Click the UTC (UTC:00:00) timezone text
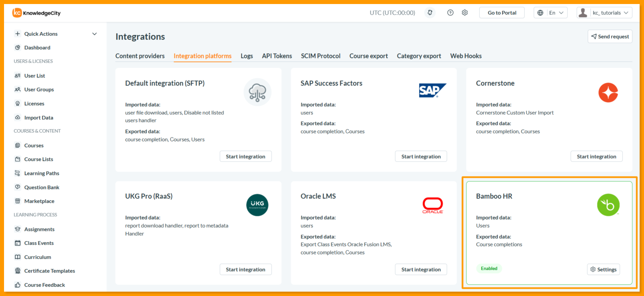The image size is (644, 296). 392,13
